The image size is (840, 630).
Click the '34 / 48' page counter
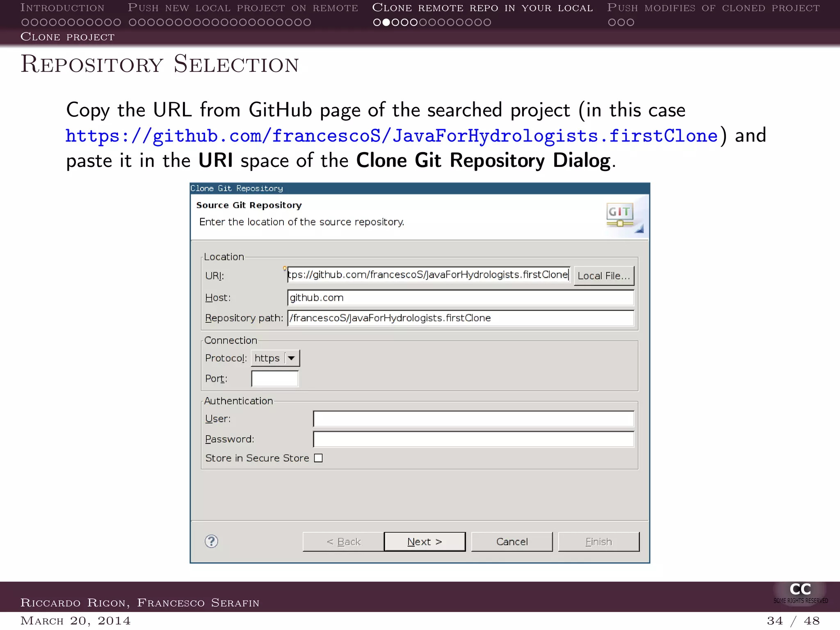point(793,621)
